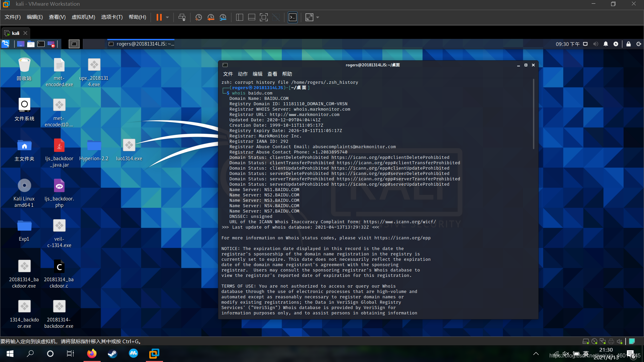644x362 pixels.
Task: Pause the virtual machine with the orange button
Action: [159, 17]
